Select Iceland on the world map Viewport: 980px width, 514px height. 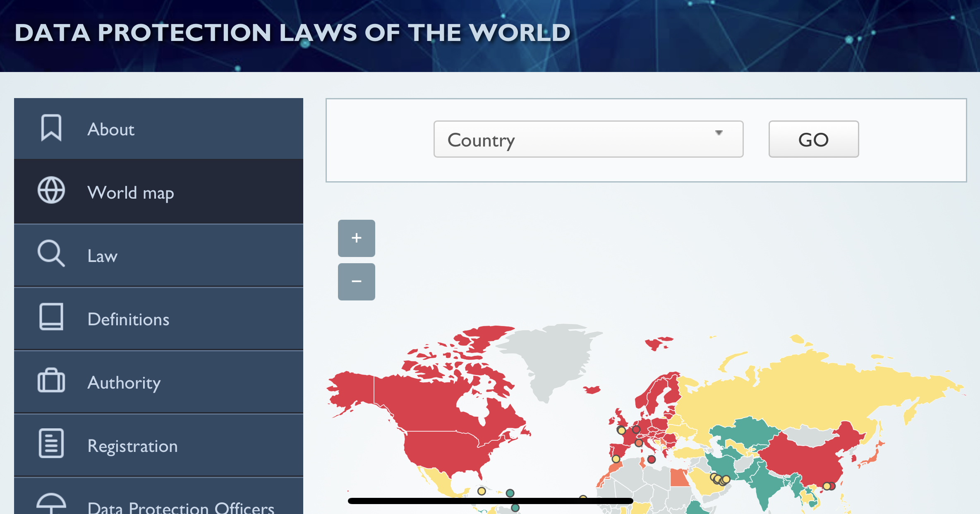[592, 390]
